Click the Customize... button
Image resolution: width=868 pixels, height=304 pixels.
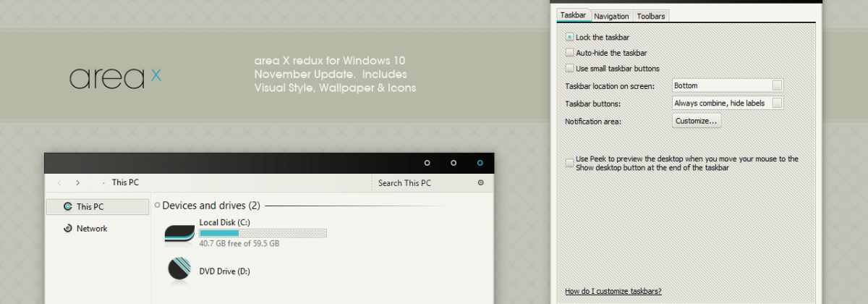tap(697, 121)
